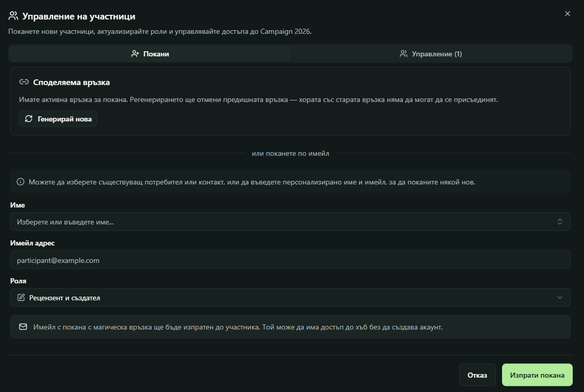Expand the Роля dropdown chevron

(x=560, y=298)
